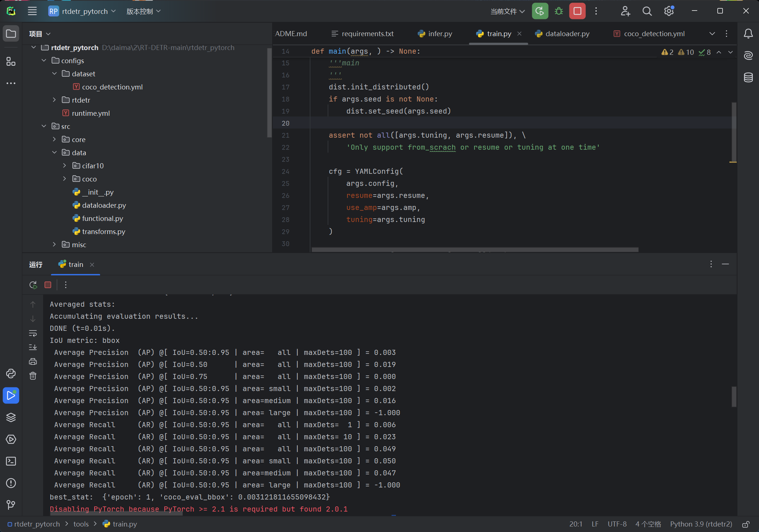Viewport: 759px width, 532px height.
Task: Clear run console with trash icon
Action: tap(33, 376)
